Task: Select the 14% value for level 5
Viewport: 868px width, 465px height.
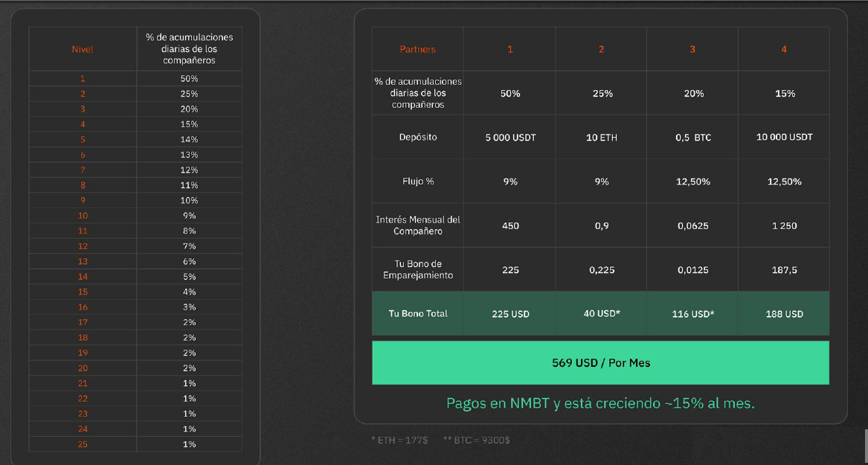Action: [x=190, y=140]
